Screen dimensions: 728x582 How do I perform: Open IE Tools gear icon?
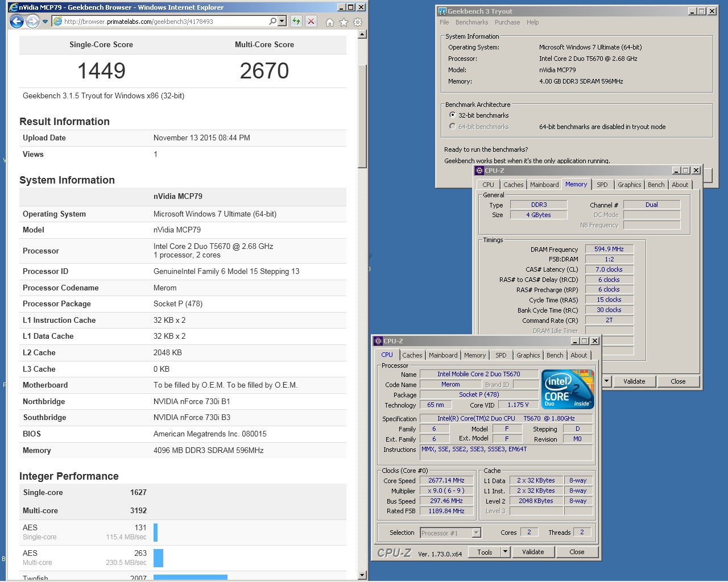tap(358, 22)
